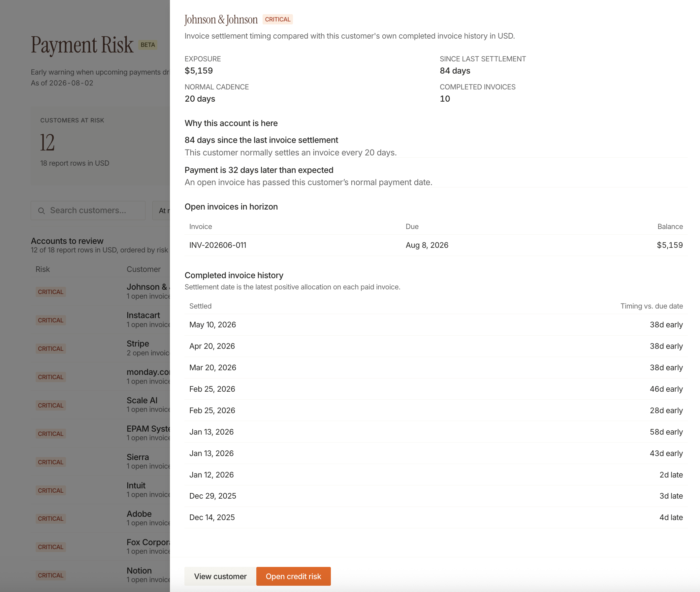700x592 pixels.
Task: Click the '84 days since the last invoice settlement' reason
Action: coord(261,140)
